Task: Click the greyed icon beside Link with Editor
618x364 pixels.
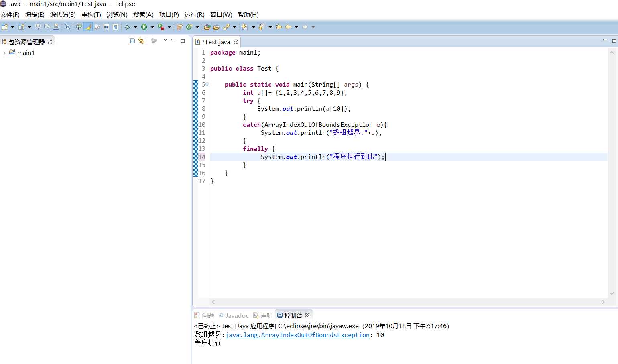Action: tap(154, 41)
